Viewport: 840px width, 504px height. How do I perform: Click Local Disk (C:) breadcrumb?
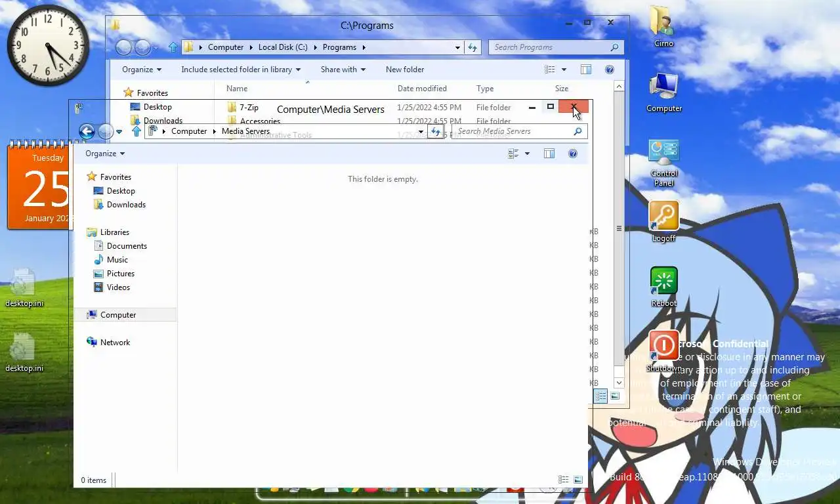click(283, 47)
